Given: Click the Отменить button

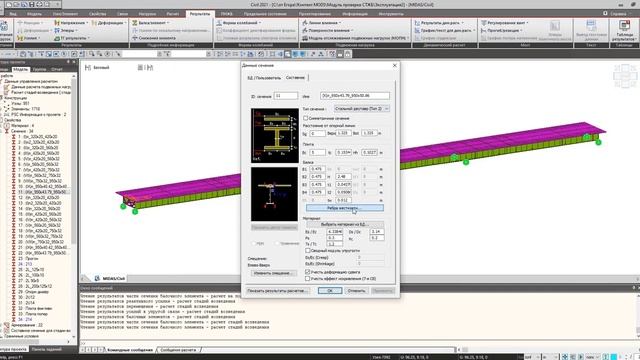Looking at the screenshot, I should pyautogui.click(x=356, y=291).
